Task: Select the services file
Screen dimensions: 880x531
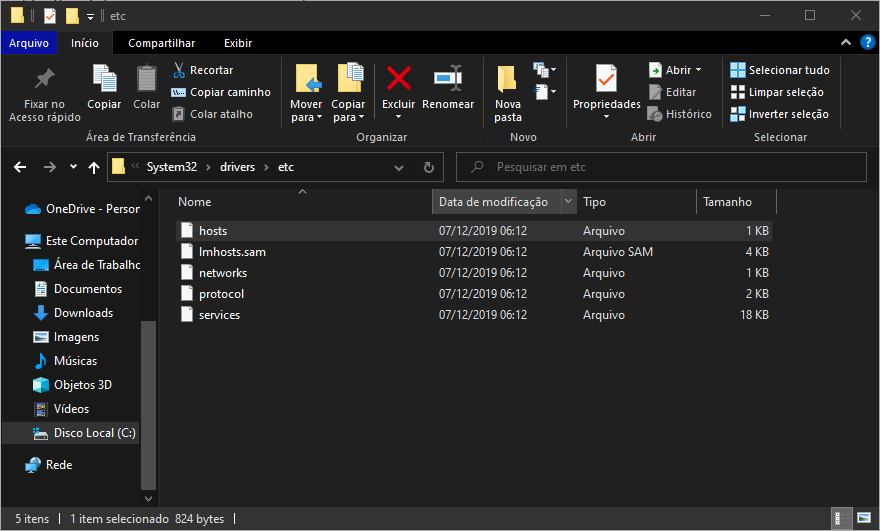Action: [x=474, y=315]
